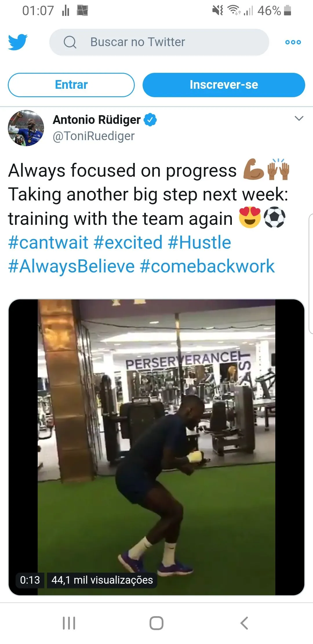Image resolution: width=313 pixels, height=644 pixels.
Task: Tap the muted sound status icon
Action: tap(217, 11)
